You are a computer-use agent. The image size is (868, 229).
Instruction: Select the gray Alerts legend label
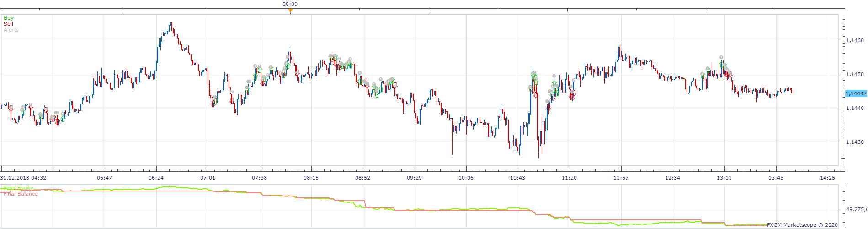click(x=11, y=30)
